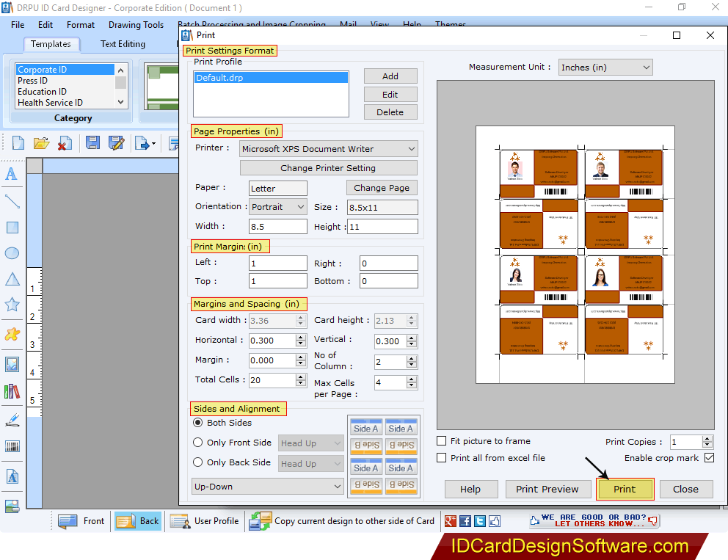Select the Rectangle shape tool

[x=12, y=227]
